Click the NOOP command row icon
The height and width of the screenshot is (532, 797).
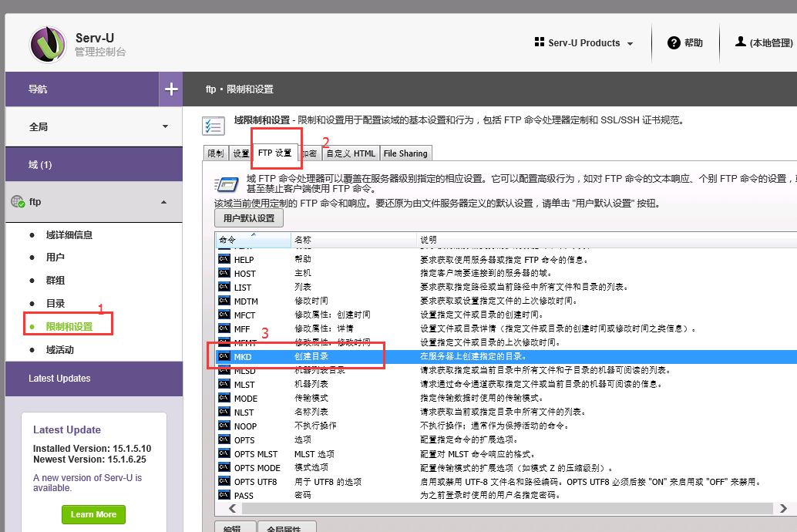tap(224, 426)
